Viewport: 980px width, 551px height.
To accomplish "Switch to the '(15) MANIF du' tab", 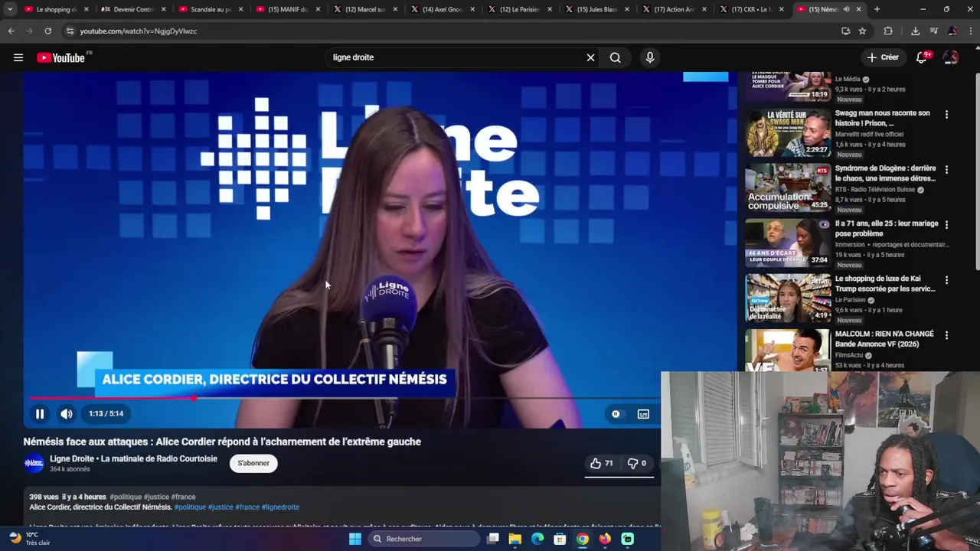I will pyautogui.click(x=288, y=9).
